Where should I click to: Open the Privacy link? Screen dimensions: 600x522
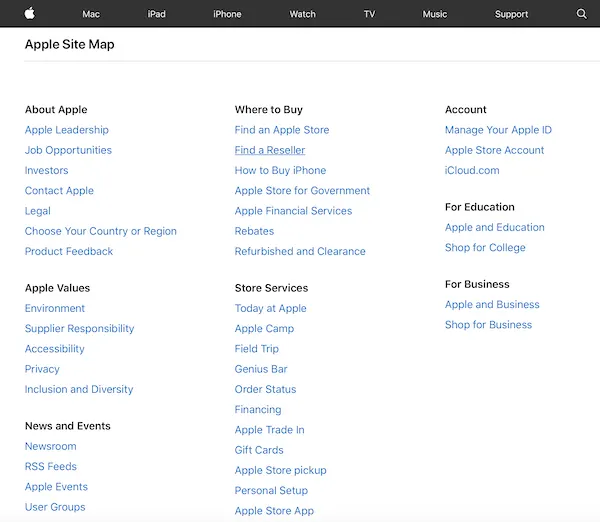tap(42, 369)
